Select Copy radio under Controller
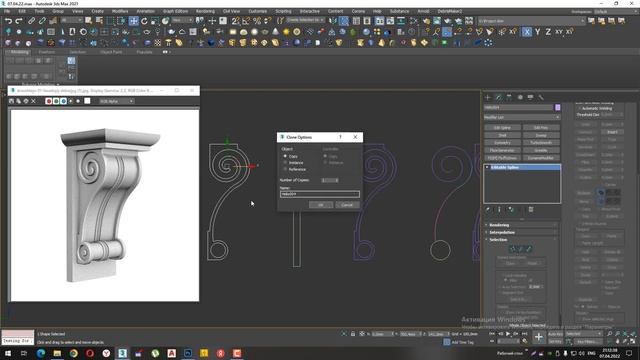Screen dimensions: 640x360 click(325, 156)
